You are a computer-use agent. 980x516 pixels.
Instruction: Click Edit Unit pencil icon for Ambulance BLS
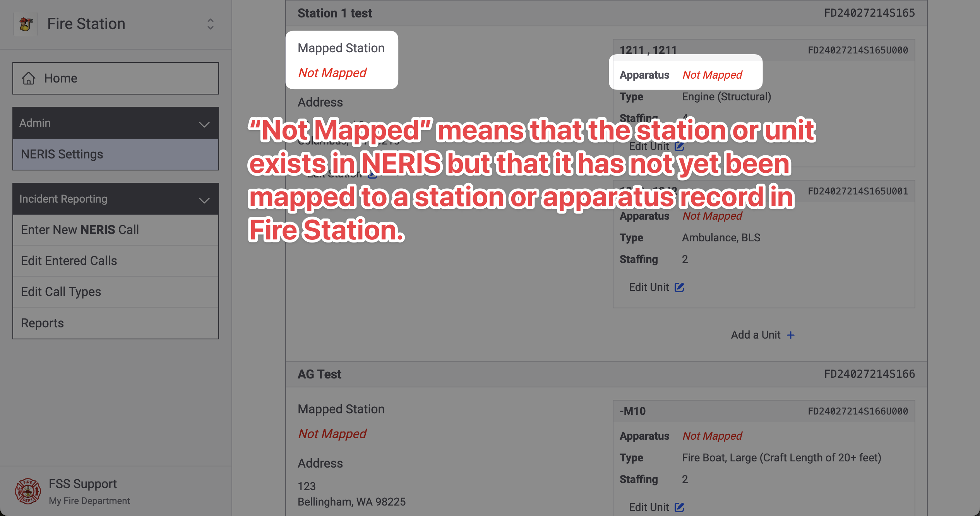(x=679, y=287)
